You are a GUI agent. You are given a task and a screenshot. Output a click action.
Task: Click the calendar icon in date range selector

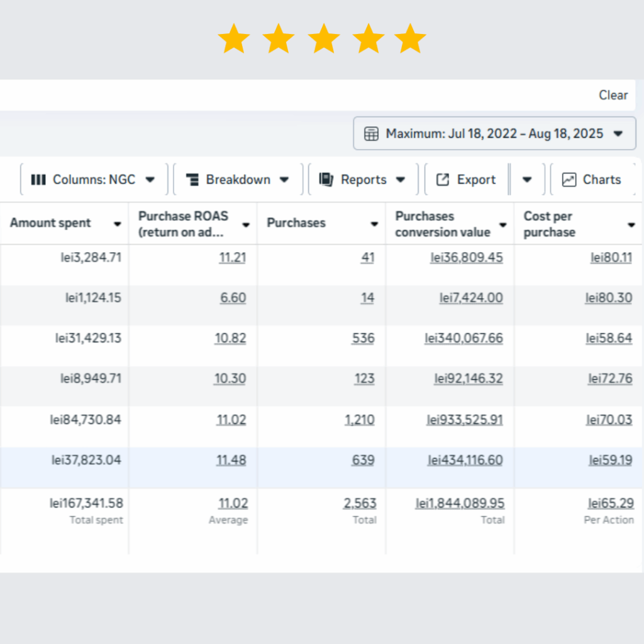372,133
